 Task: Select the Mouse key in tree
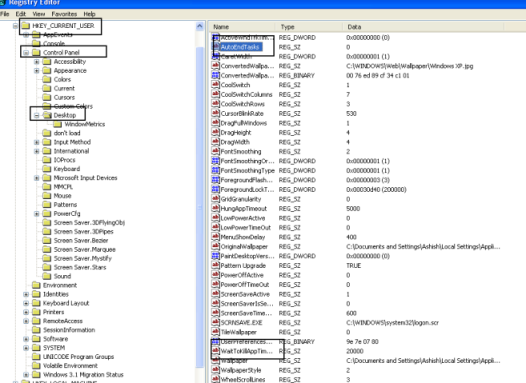point(62,196)
